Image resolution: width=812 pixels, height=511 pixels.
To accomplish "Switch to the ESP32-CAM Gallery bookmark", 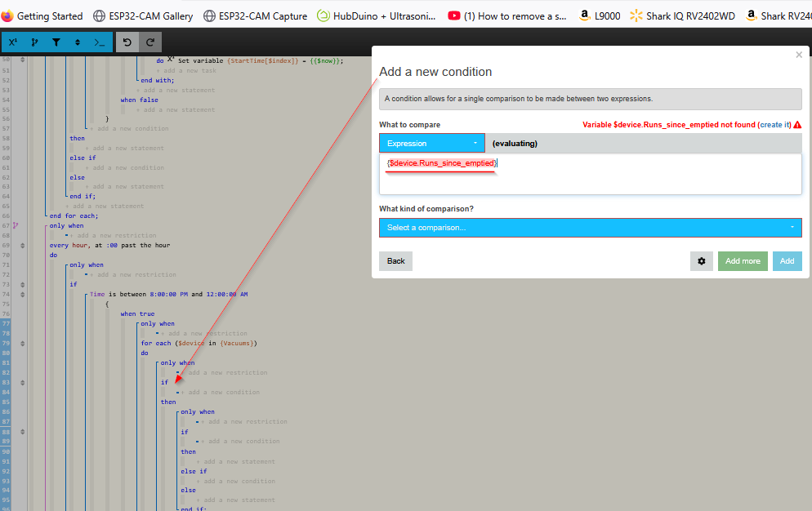I will point(143,16).
